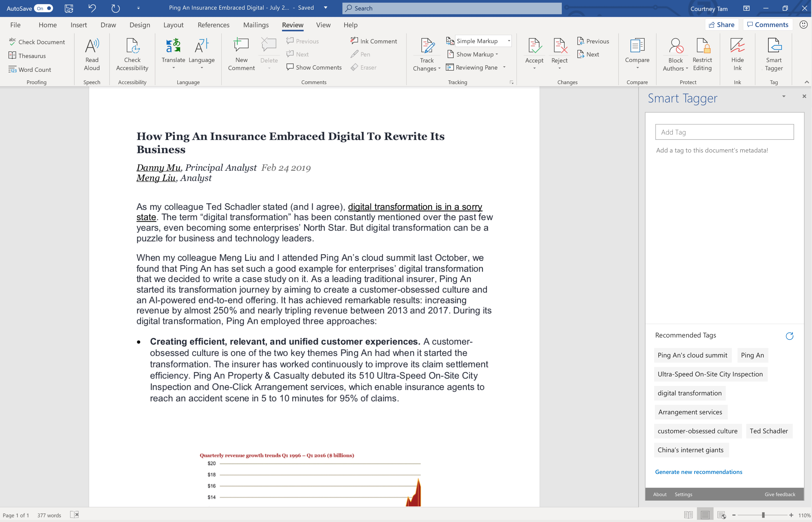The image size is (812, 522).
Task: Switch to the Home tab
Action: click(x=47, y=25)
